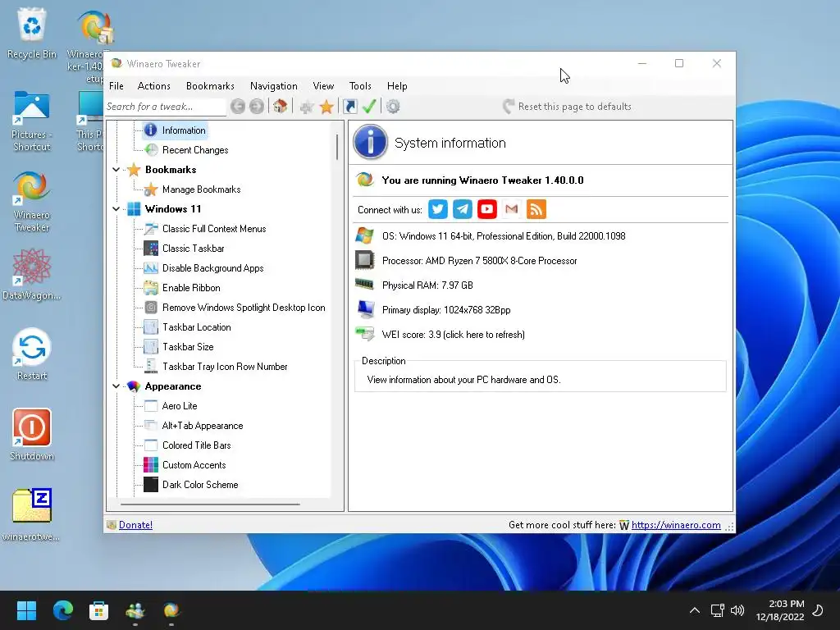Click the processor chip icon
The width and height of the screenshot is (840, 630).
364,260
